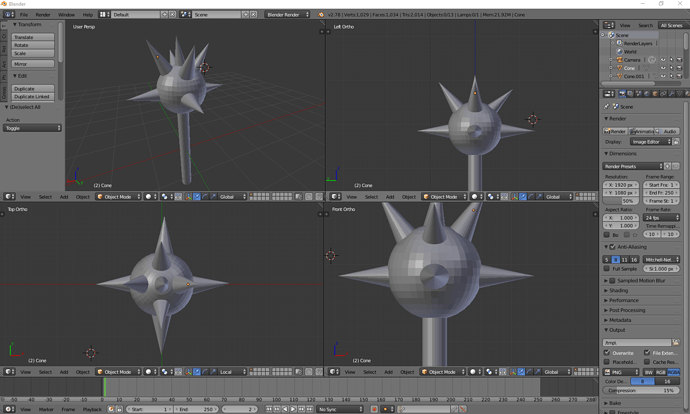Open the Local orientation dropdown in Top Ortho
The width and height of the screenshot is (690, 414).
pyautogui.click(x=231, y=372)
